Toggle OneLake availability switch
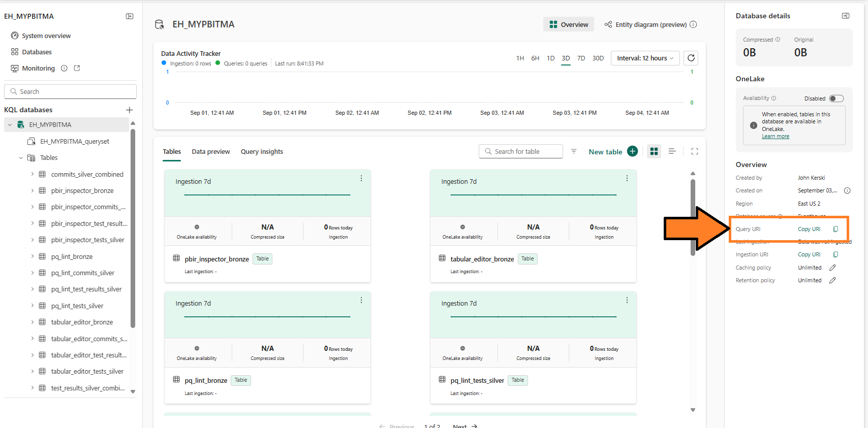Viewport: 868px width, 428px height. (x=836, y=98)
